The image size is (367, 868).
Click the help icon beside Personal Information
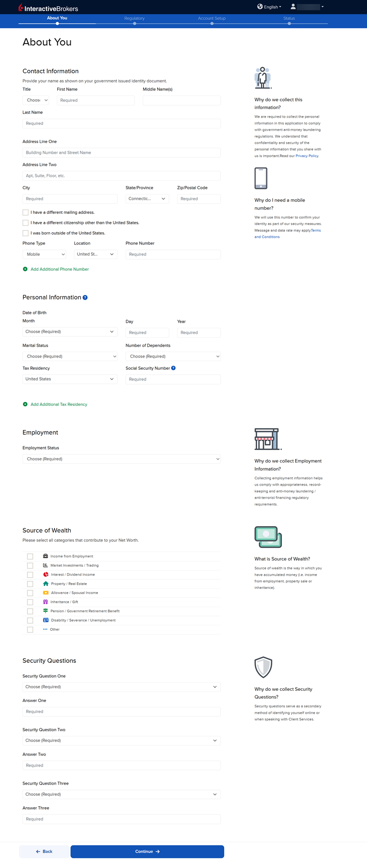(85, 298)
